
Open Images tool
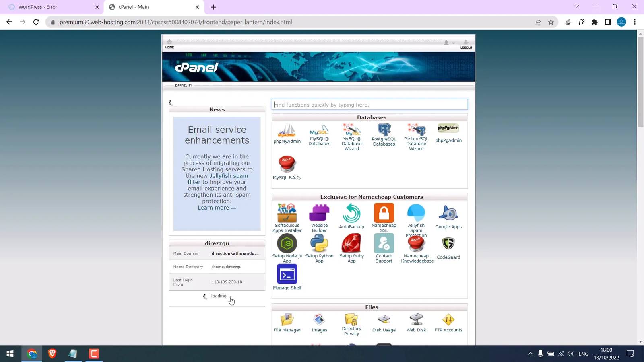[x=319, y=323]
